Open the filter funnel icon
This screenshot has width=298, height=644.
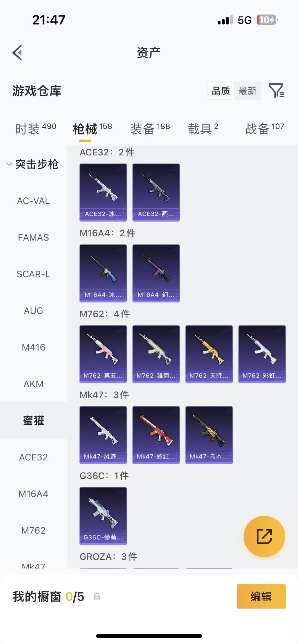point(277,90)
